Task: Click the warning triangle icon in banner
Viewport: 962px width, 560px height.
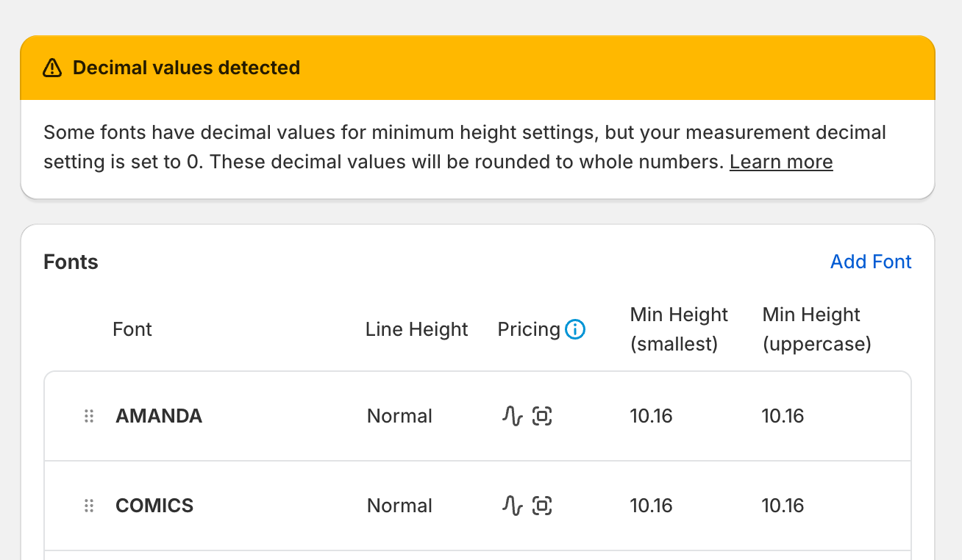Action: (x=52, y=68)
